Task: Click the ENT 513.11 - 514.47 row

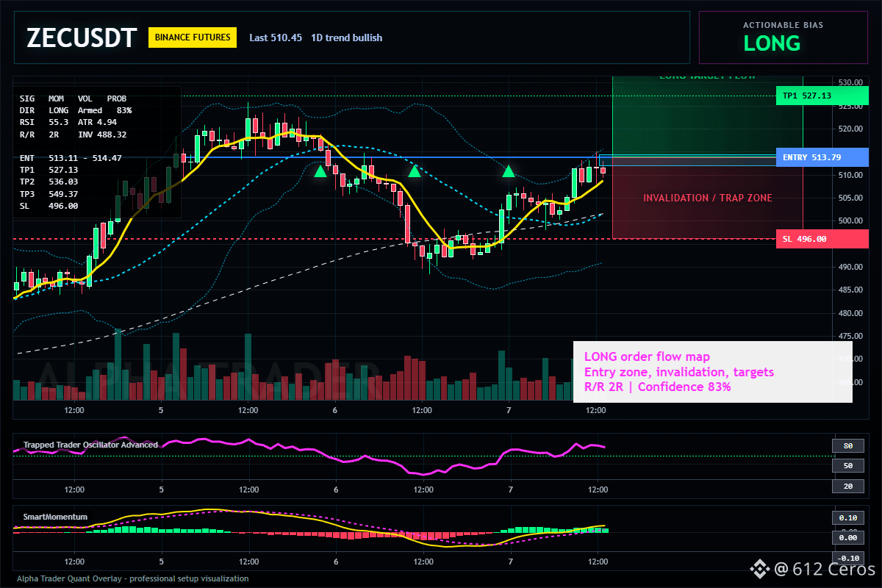Action: (71, 158)
